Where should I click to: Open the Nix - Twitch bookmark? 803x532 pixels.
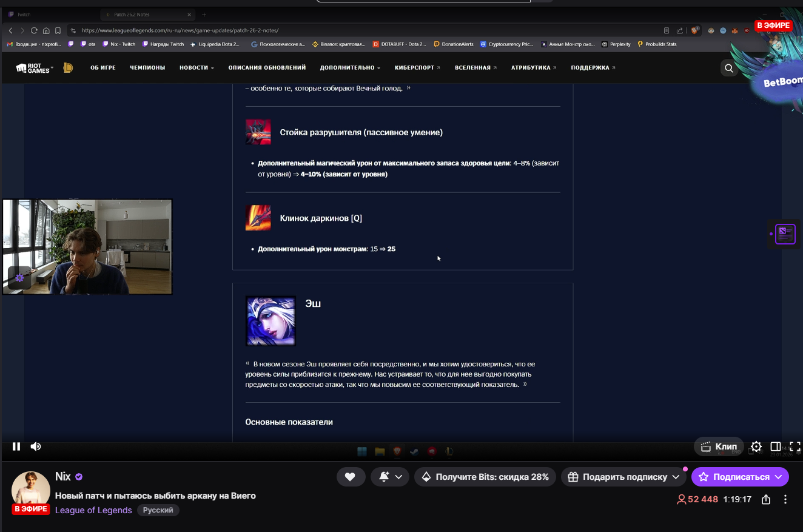(119, 44)
